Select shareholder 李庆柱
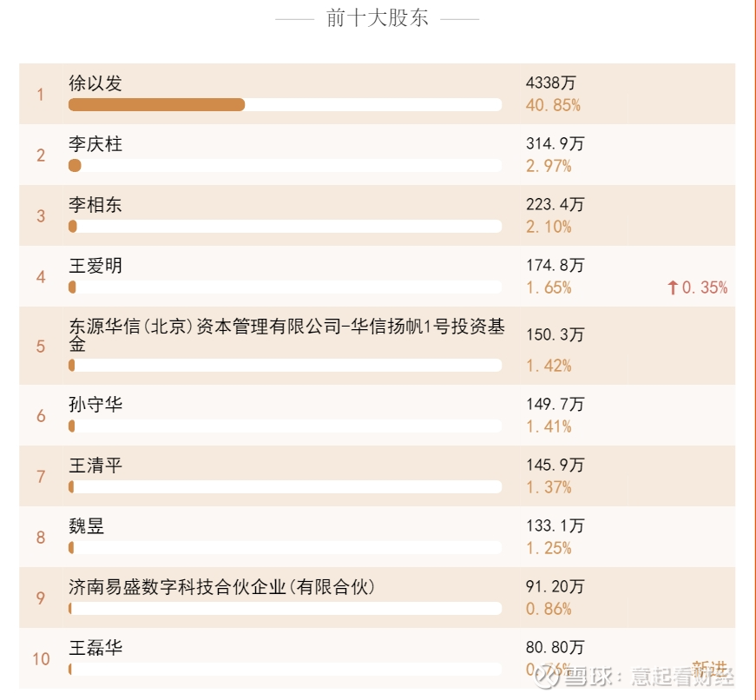 [x=95, y=144]
